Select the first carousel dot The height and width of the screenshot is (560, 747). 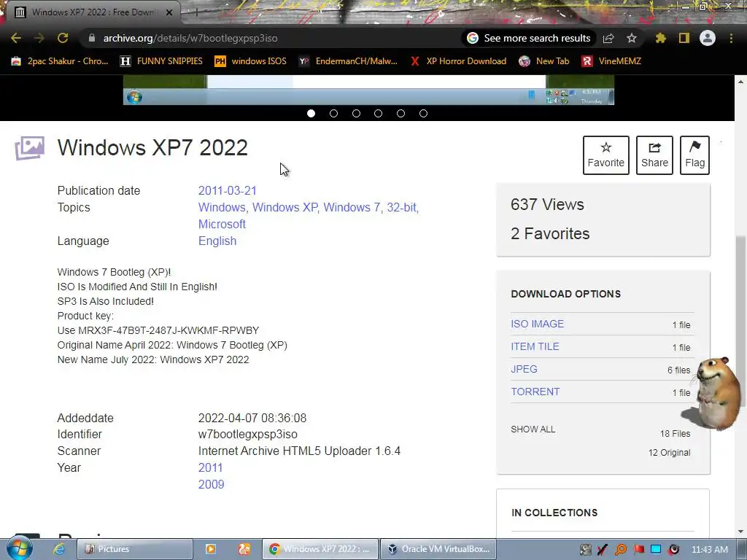(x=311, y=113)
